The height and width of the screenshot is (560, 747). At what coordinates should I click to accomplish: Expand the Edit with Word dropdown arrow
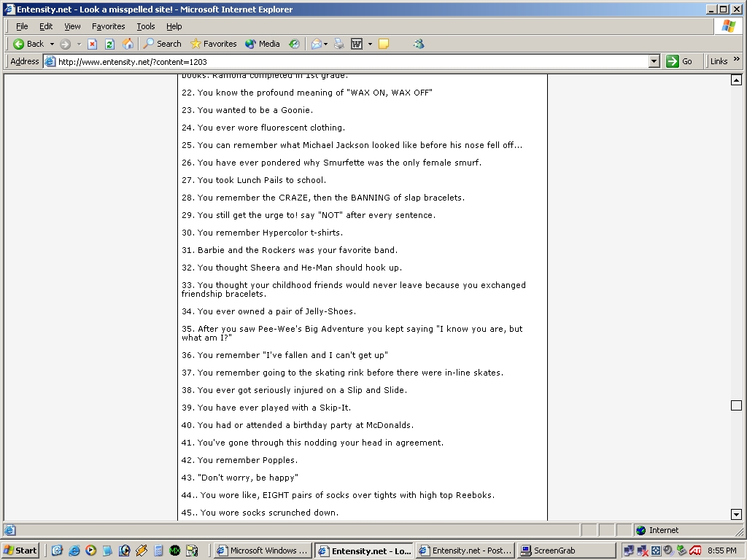[370, 44]
